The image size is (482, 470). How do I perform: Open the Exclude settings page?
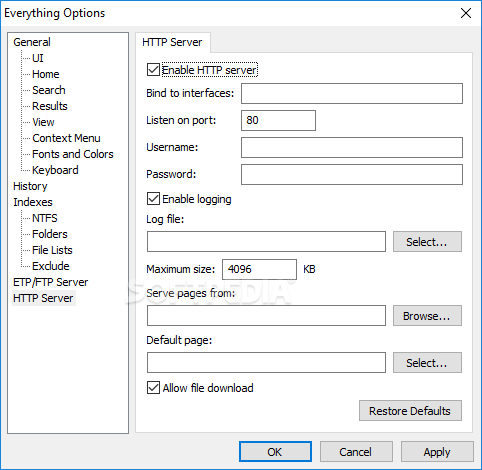coord(51,266)
